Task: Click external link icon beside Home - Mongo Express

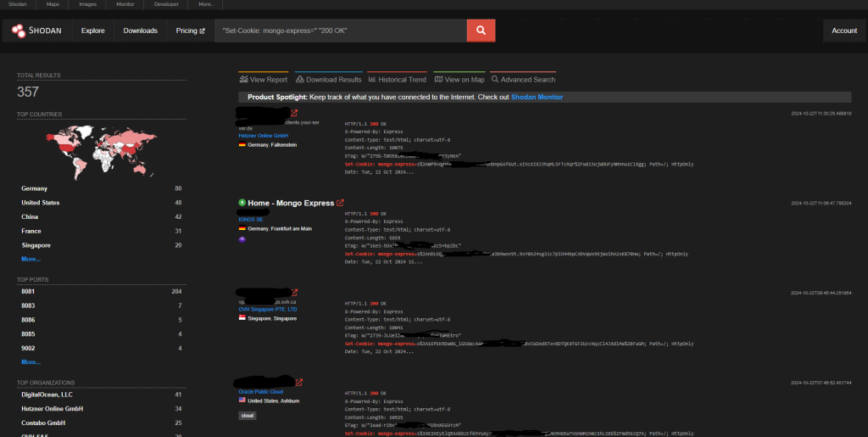Action: [x=341, y=203]
